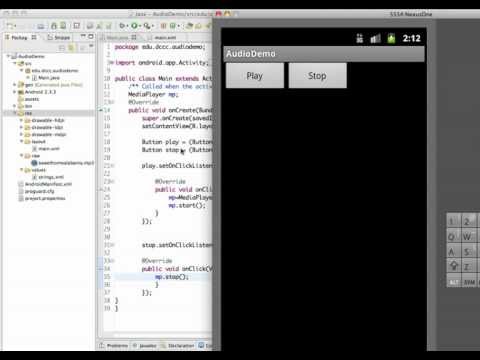Select project.properties in tree

pos(42,198)
